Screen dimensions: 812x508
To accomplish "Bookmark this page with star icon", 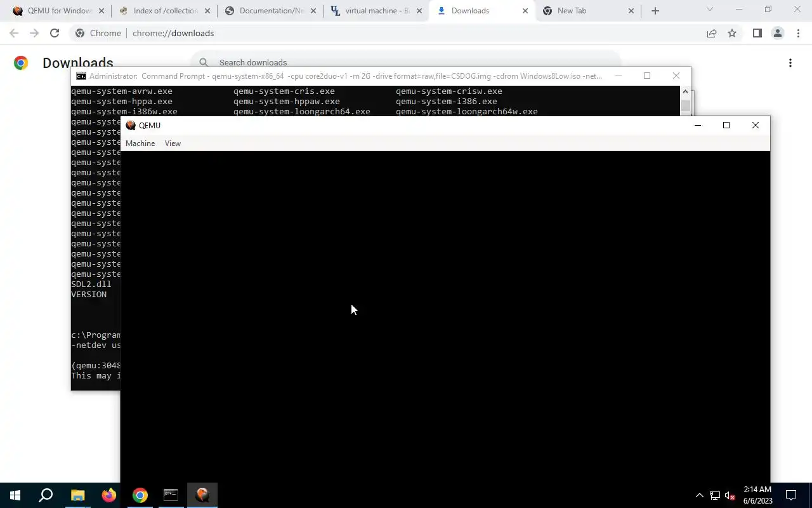I will tap(732, 33).
